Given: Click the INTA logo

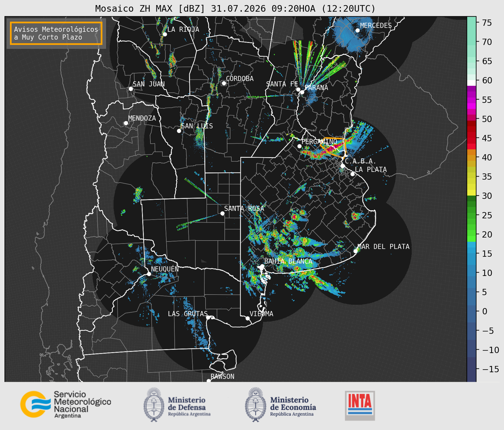Looking at the screenshot, I should (x=360, y=405).
